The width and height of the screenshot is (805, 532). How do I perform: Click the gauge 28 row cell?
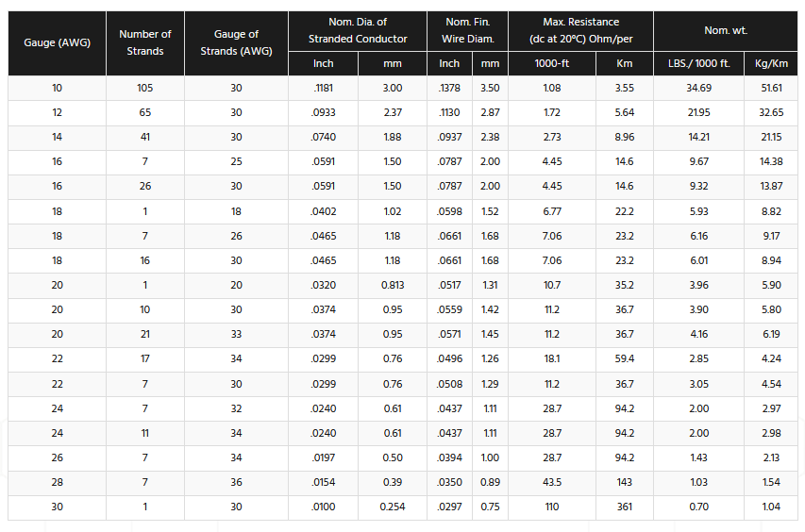click(x=57, y=482)
